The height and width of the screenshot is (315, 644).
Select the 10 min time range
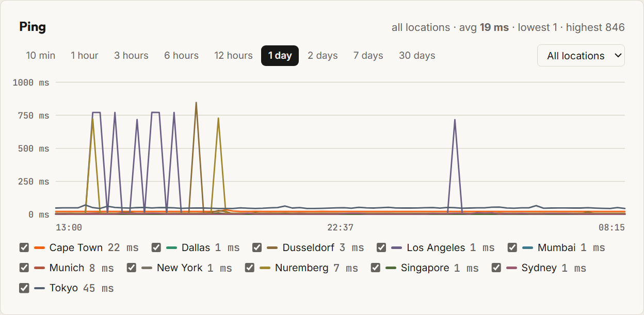[41, 56]
